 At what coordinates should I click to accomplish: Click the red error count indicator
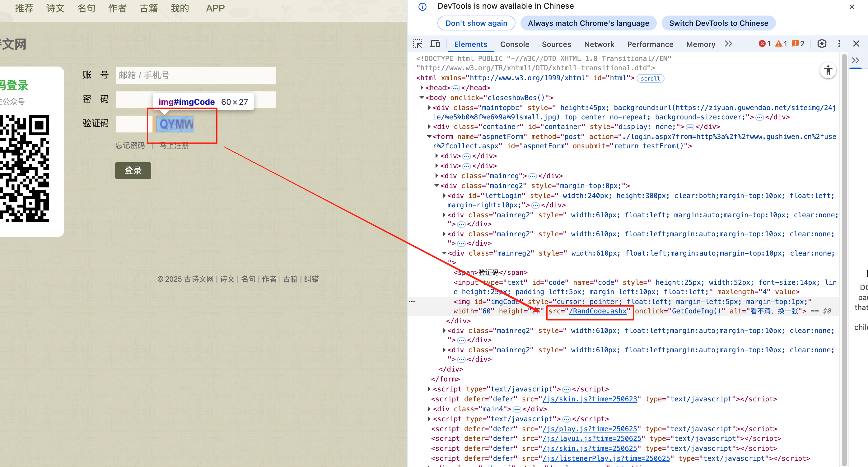tap(764, 44)
